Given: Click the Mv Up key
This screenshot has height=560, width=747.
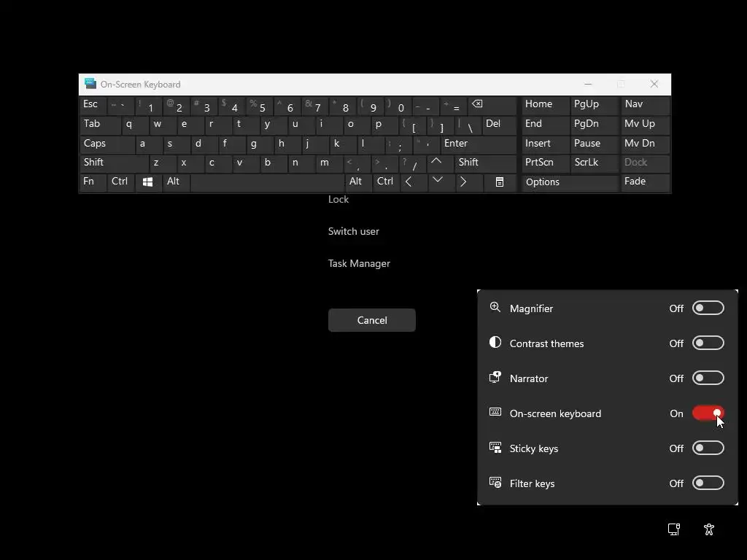Looking at the screenshot, I should click(645, 125).
